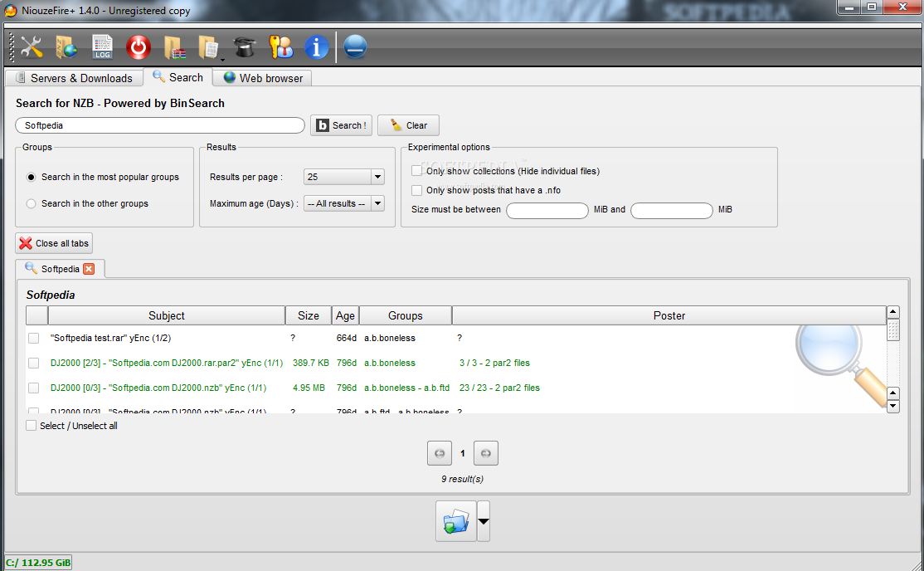Click the 9 result(s) label
Screen dimensions: 924x571
tap(463, 479)
